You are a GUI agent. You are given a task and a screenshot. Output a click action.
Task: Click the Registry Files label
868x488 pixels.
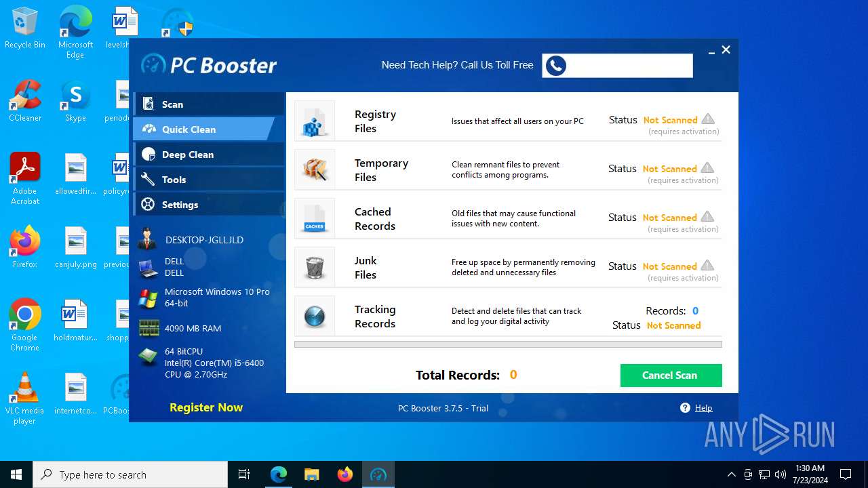click(375, 121)
